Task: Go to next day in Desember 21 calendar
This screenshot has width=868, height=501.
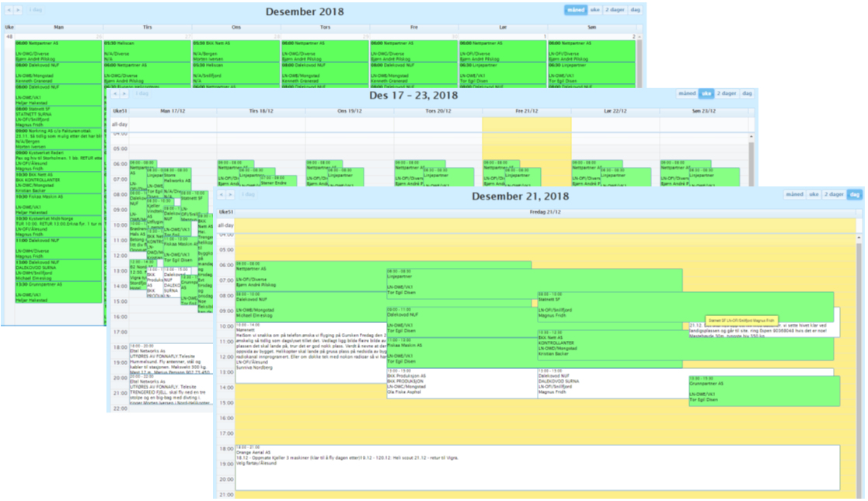Action: (x=230, y=194)
